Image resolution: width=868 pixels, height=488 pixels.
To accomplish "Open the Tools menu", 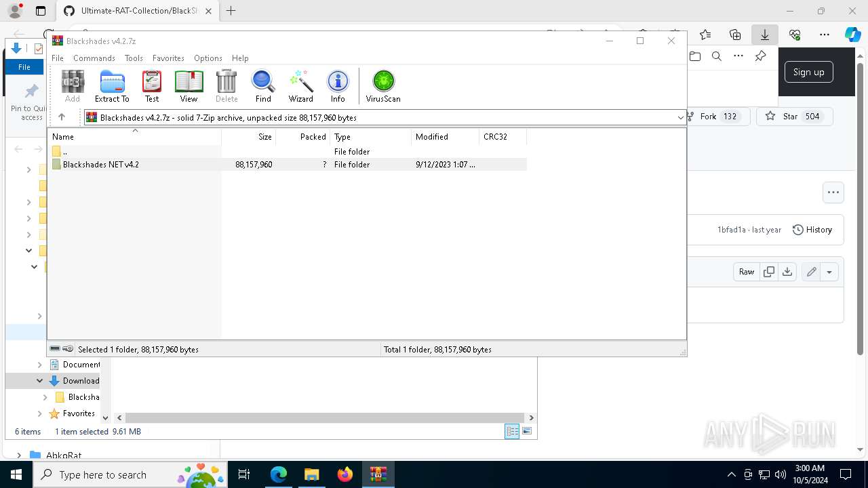I will tap(134, 58).
